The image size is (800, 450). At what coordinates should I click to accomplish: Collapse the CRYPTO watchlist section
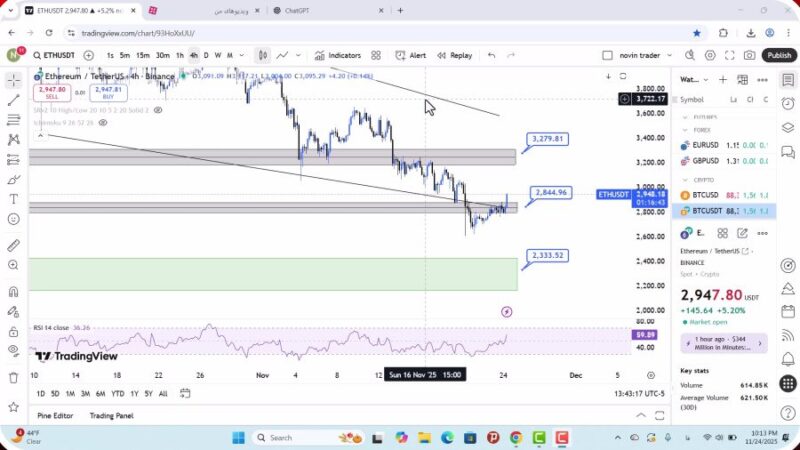(685, 180)
